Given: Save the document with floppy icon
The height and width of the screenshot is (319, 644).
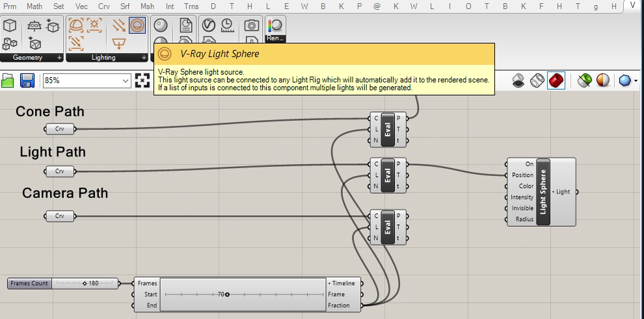Looking at the screenshot, I should pos(27,81).
